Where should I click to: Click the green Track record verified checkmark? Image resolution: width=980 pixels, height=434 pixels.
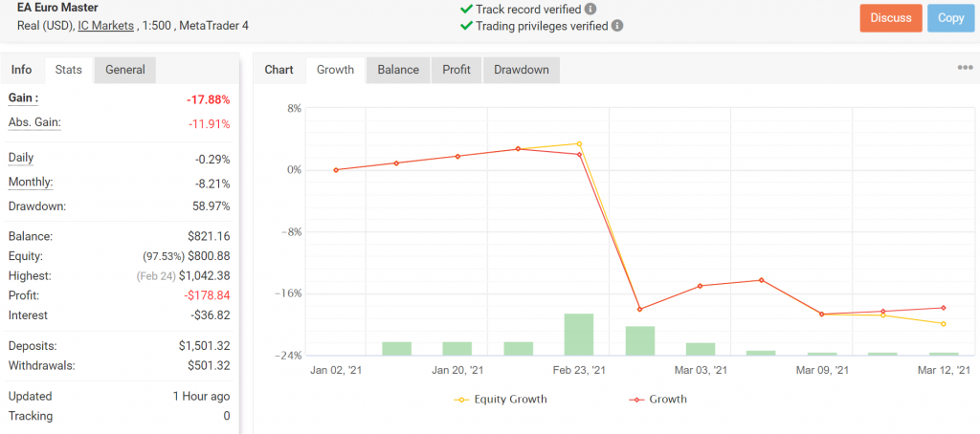point(466,10)
